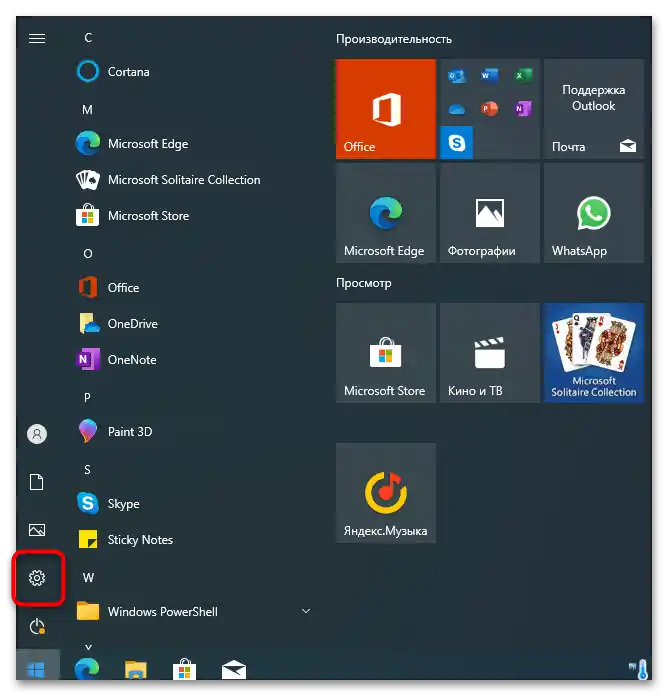Screen dimensions: 668x696
Task: Open Microsoft Edge from the taskbar
Action: pyautogui.click(x=87, y=668)
